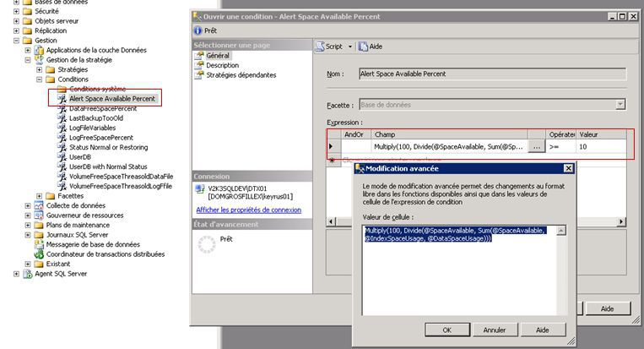Expand the Objets serveur node
This screenshot has width=644, height=349.
point(16,21)
